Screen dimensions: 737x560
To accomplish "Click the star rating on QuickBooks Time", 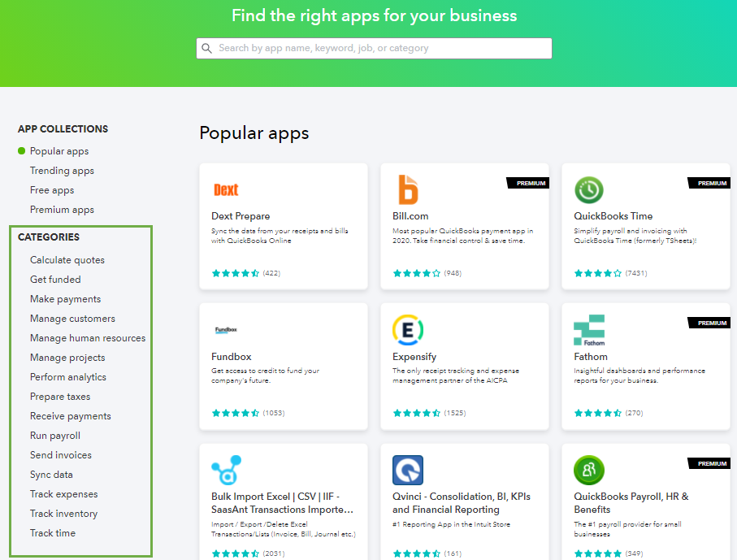I will 598,273.
